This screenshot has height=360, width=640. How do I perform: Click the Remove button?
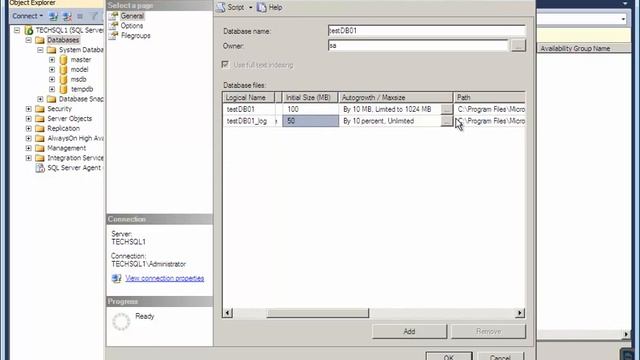[x=489, y=331]
